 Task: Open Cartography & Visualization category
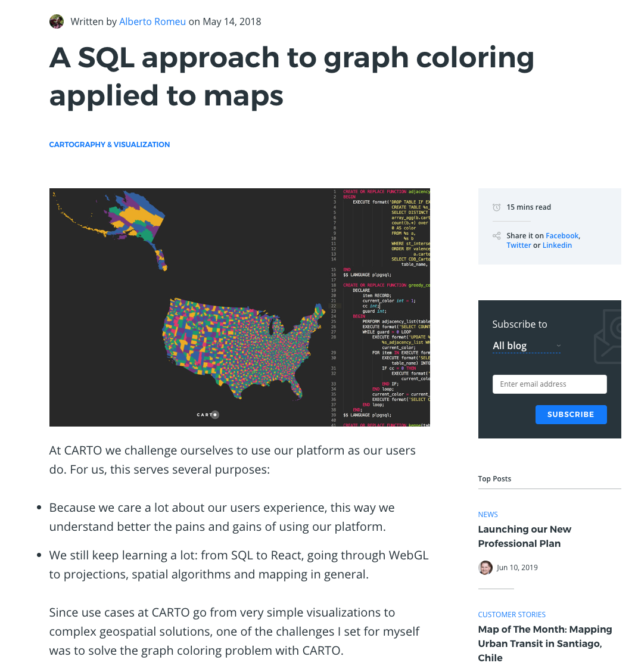click(109, 144)
